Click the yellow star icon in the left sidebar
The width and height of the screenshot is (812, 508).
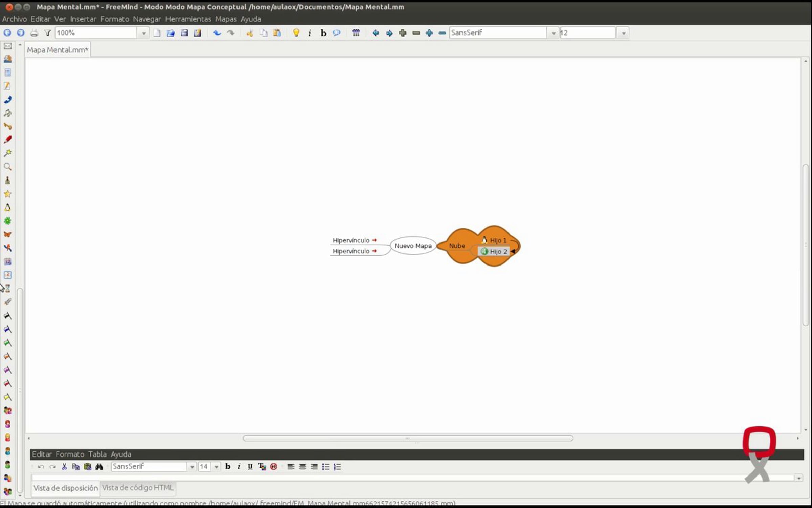point(7,194)
